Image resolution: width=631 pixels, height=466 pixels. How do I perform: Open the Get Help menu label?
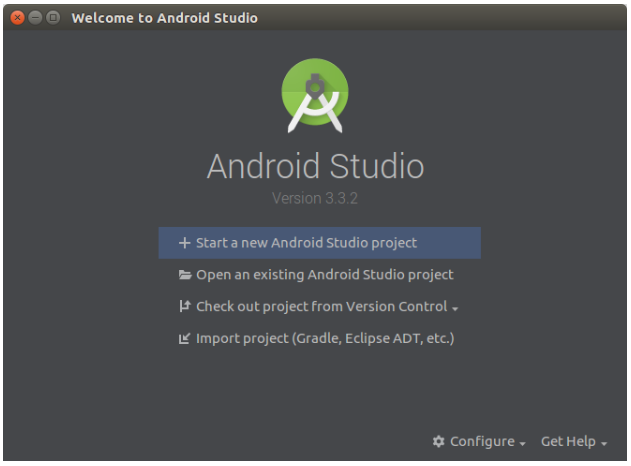point(568,442)
